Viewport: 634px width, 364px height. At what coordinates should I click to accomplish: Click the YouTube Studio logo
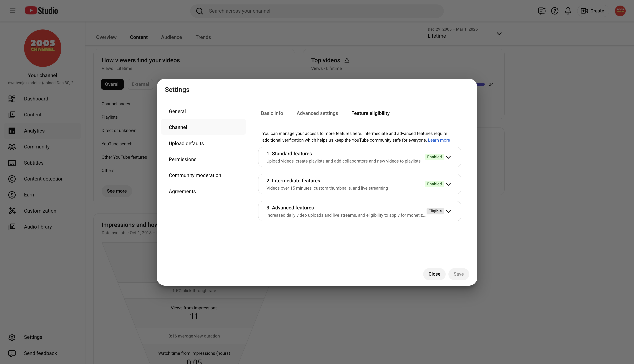(x=42, y=11)
